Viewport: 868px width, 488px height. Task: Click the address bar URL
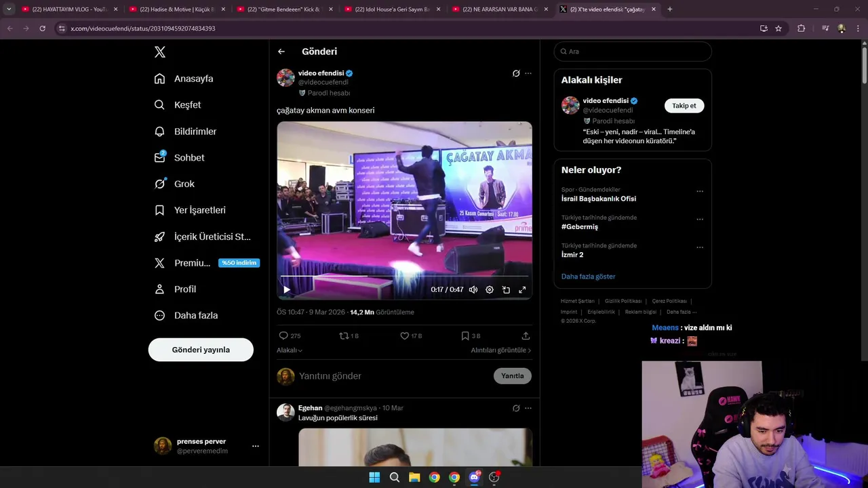[143, 28]
